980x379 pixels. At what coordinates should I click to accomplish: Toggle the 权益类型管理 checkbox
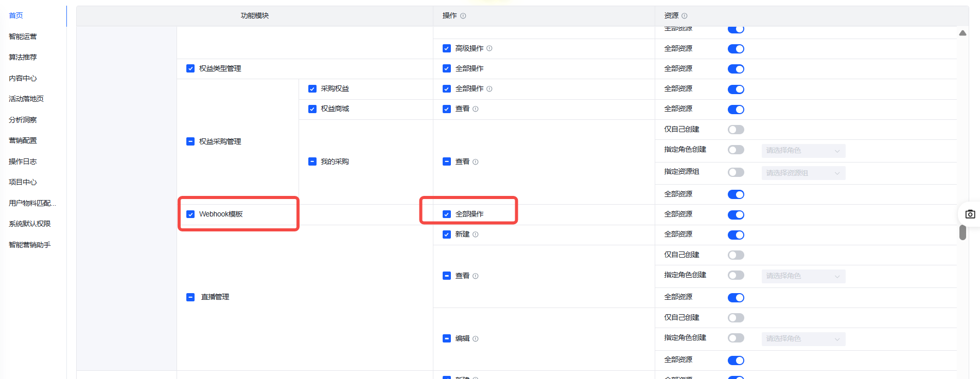click(x=190, y=68)
